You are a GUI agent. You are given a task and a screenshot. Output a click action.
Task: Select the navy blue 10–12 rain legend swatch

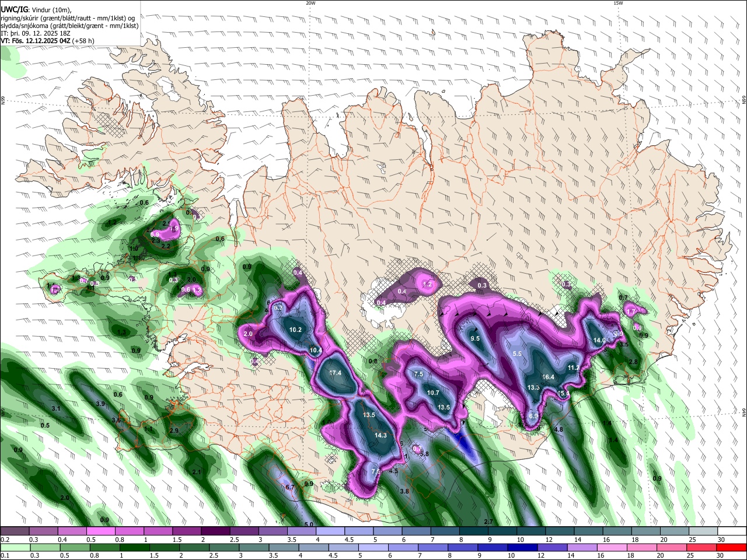pos(522,547)
